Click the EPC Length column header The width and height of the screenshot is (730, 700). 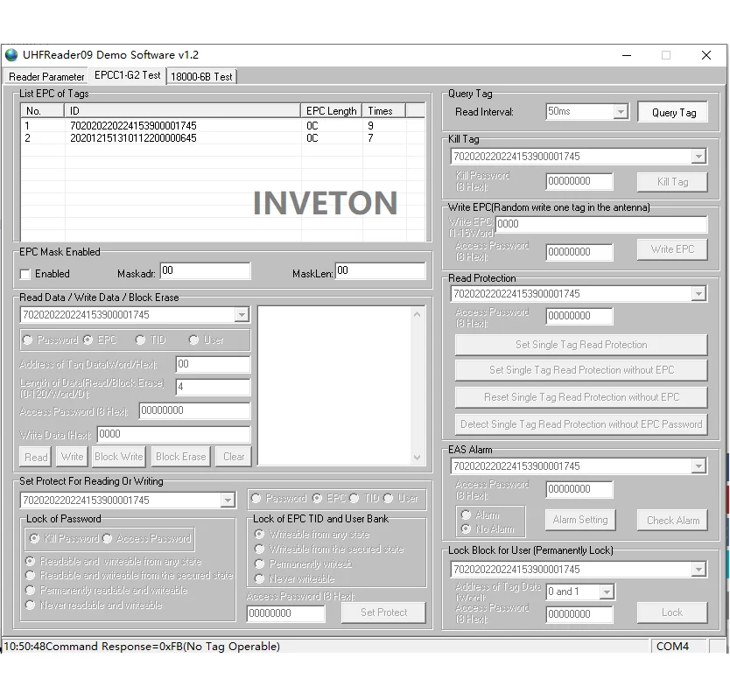(x=332, y=111)
